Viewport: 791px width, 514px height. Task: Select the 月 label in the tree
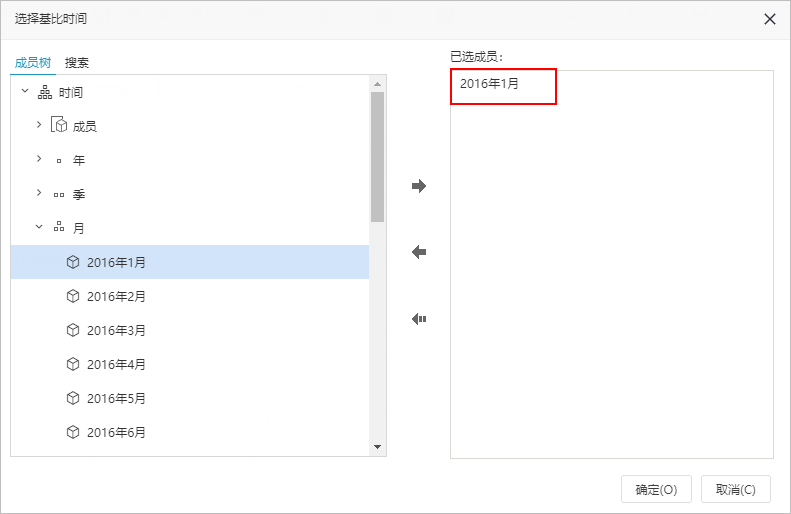pos(79,228)
